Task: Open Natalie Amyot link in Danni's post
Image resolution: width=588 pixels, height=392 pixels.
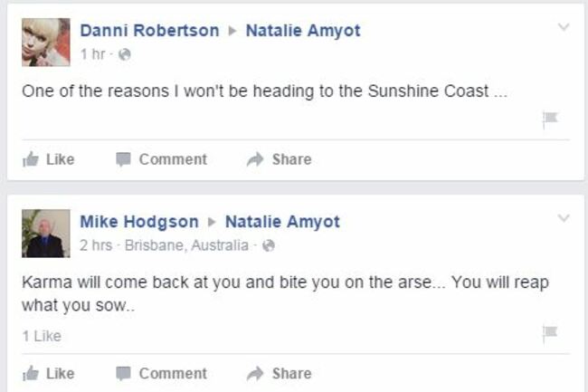Action: click(x=303, y=31)
